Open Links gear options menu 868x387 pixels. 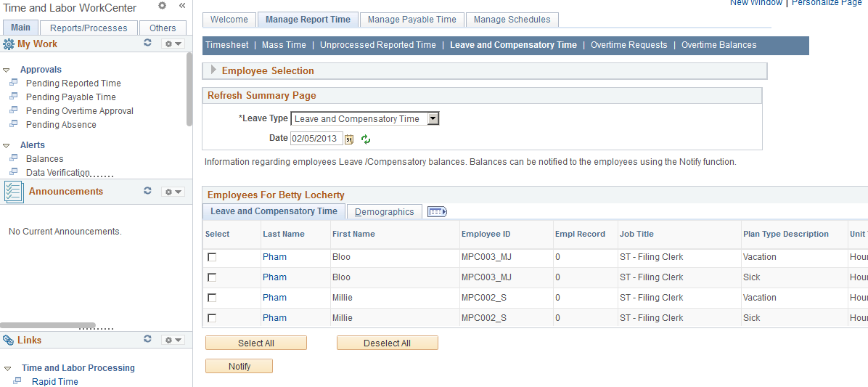pos(173,340)
